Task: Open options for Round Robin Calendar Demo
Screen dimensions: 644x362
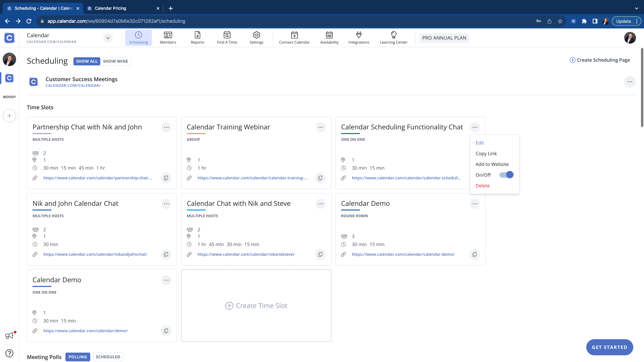Action: point(475,204)
